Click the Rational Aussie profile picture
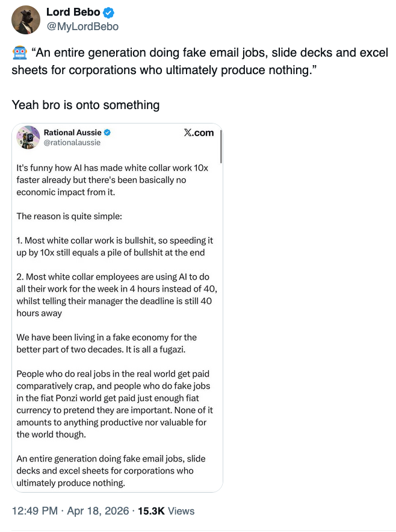The width and height of the screenshot is (396, 532). [x=28, y=137]
